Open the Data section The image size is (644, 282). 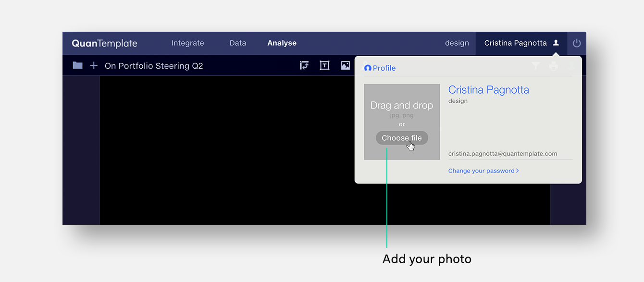click(237, 43)
